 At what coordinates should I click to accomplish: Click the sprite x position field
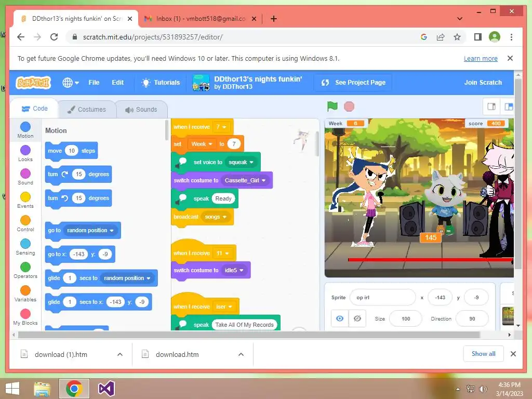440,297
